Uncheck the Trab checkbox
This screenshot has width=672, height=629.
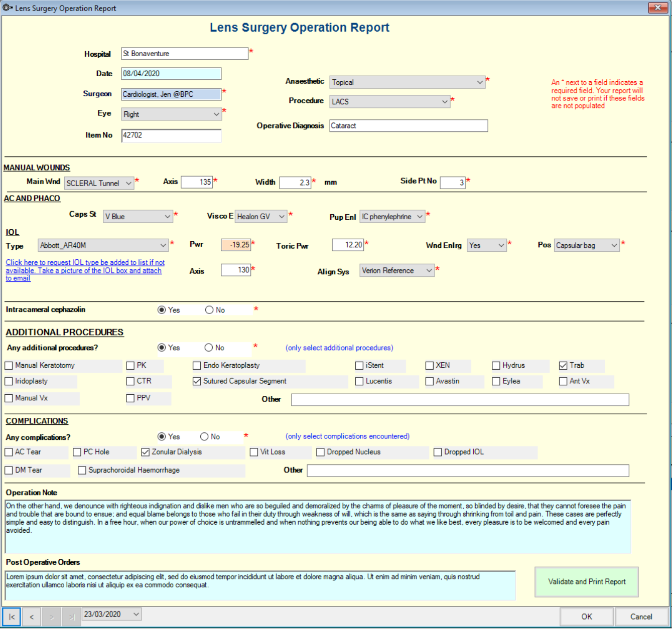(x=563, y=366)
